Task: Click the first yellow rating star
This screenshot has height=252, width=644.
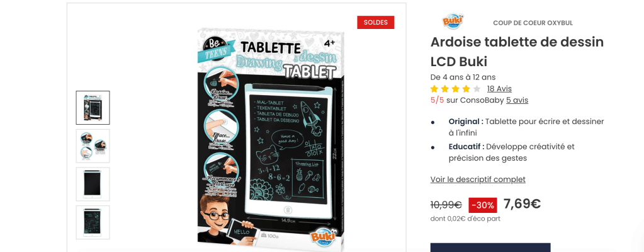Action: click(434, 88)
